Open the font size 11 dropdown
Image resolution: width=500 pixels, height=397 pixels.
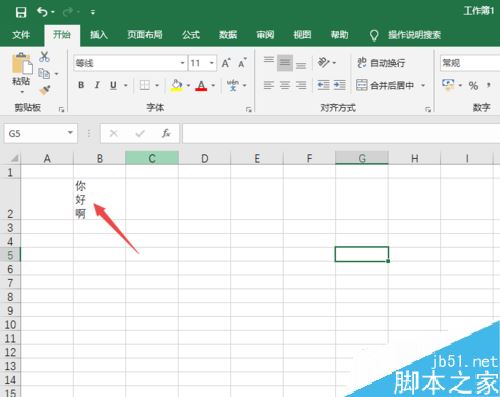[211, 63]
